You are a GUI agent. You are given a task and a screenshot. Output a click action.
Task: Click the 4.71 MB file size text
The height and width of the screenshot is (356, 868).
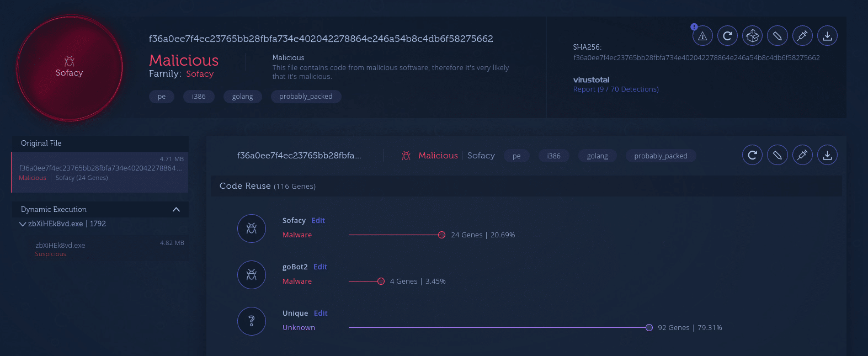click(172, 159)
